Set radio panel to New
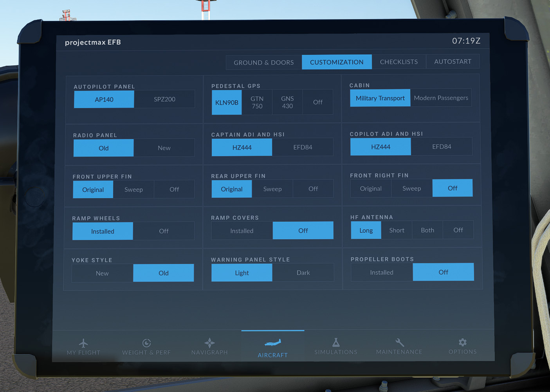Image resolution: width=550 pixels, height=392 pixels. pyautogui.click(x=164, y=148)
